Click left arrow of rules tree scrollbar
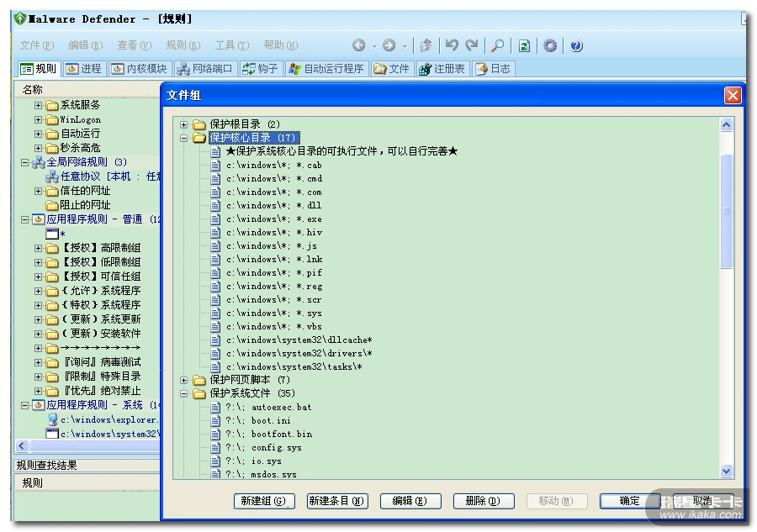 [x=22, y=446]
